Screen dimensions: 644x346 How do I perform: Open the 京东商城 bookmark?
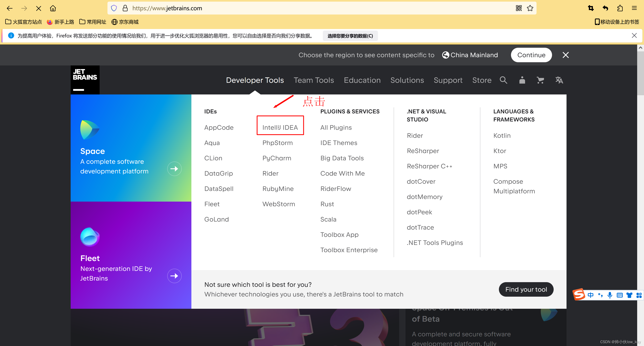tap(125, 22)
